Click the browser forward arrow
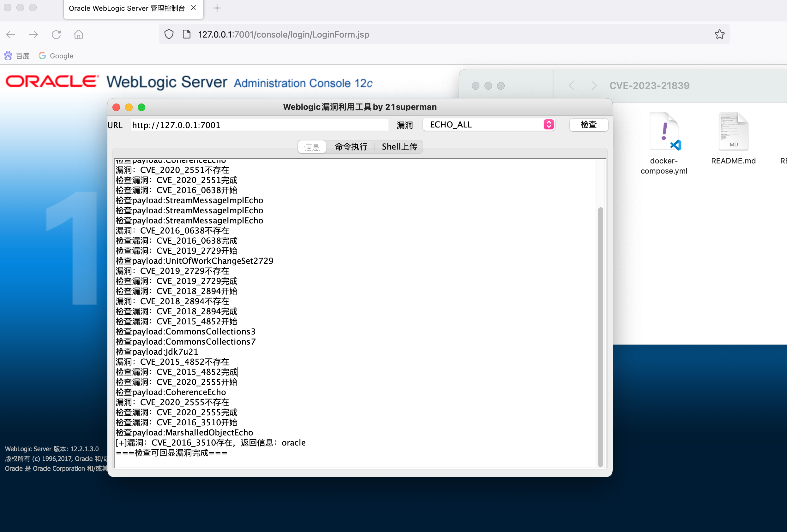Image resolution: width=787 pixels, height=532 pixels. pyautogui.click(x=33, y=34)
